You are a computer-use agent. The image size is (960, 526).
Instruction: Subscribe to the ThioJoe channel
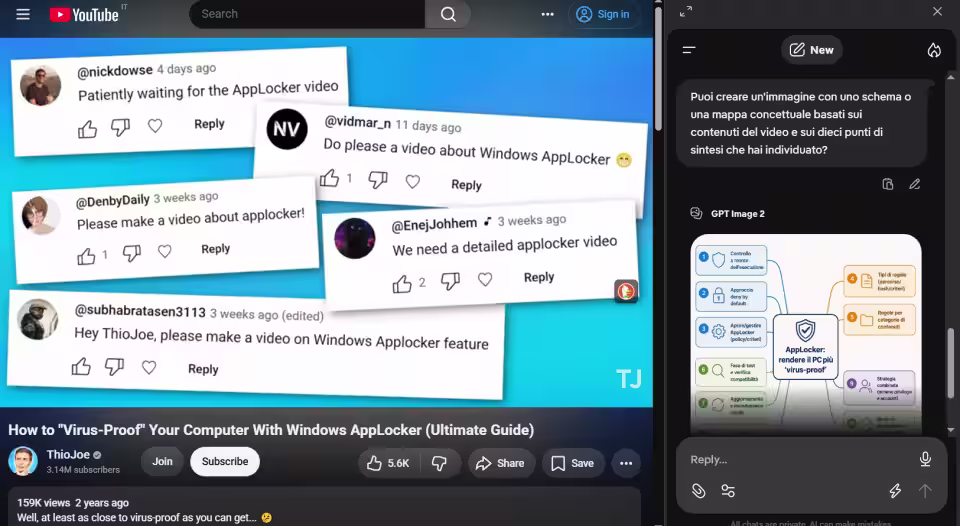[x=225, y=462]
